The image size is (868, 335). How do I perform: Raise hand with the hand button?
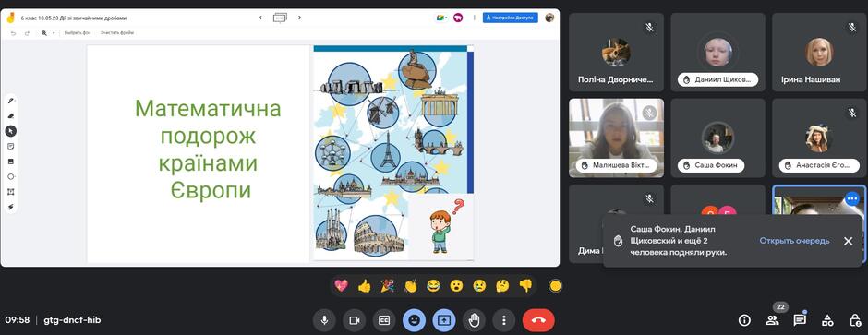[474, 319]
